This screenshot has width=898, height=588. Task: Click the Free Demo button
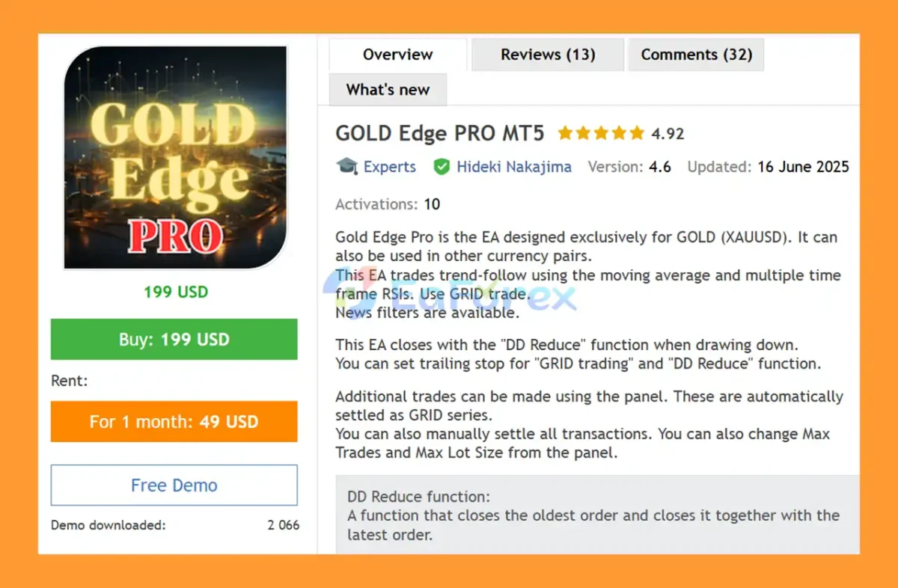coord(174,486)
